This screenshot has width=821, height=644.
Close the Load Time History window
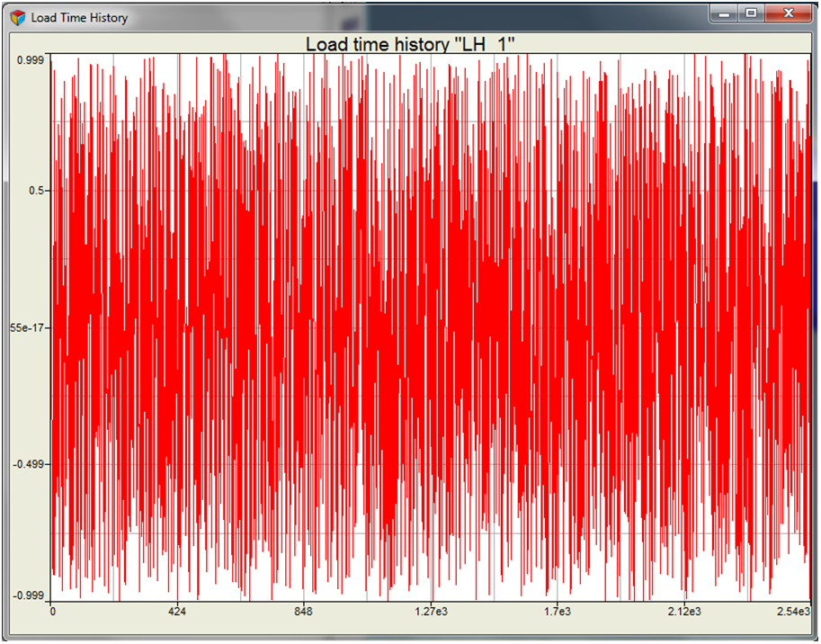tap(788, 13)
